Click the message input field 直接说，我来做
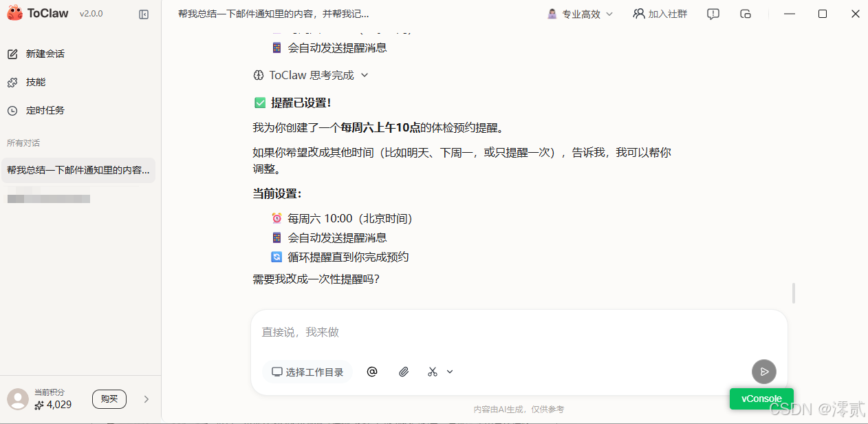 tap(519, 332)
